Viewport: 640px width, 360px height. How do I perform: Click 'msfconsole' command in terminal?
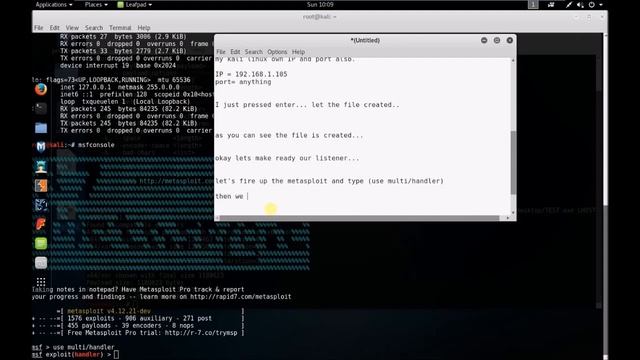96,145
